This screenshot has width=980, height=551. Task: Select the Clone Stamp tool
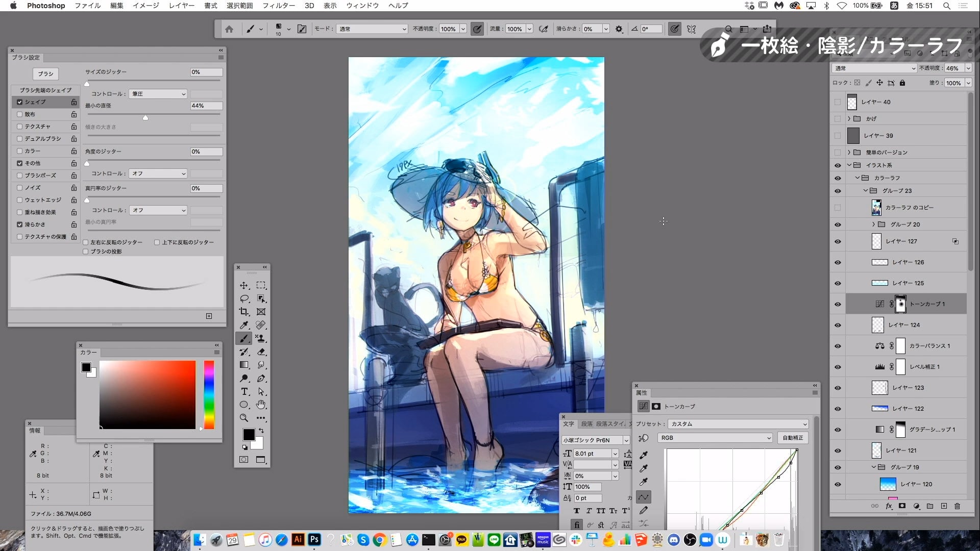261,338
